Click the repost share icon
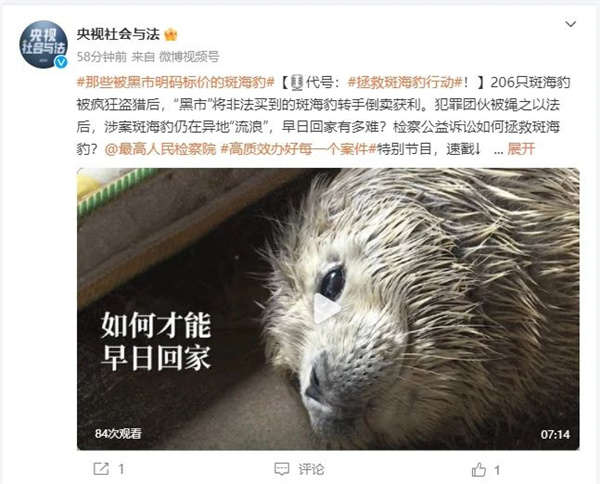Image resolution: width=600 pixels, height=484 pixels. 101,469
